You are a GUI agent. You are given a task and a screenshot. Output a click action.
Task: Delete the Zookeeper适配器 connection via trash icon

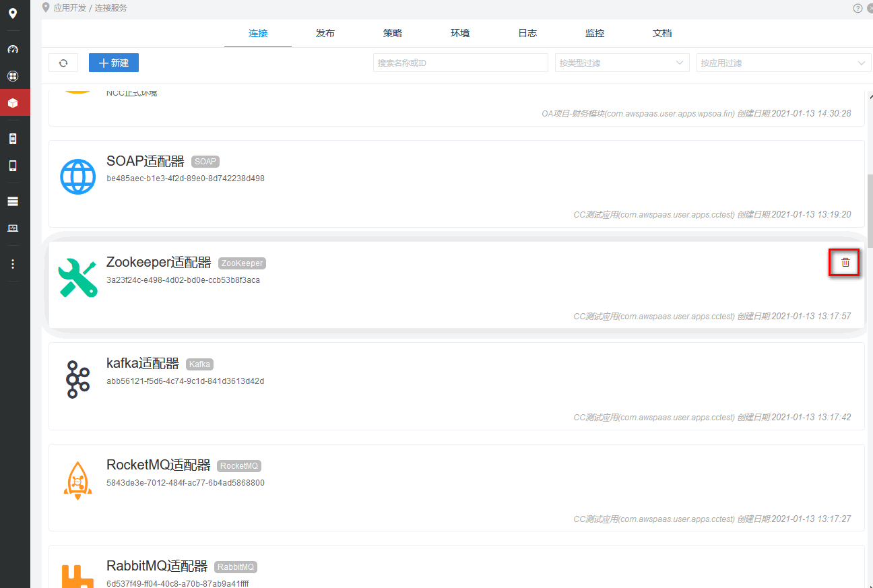click(x=845, y=262)
